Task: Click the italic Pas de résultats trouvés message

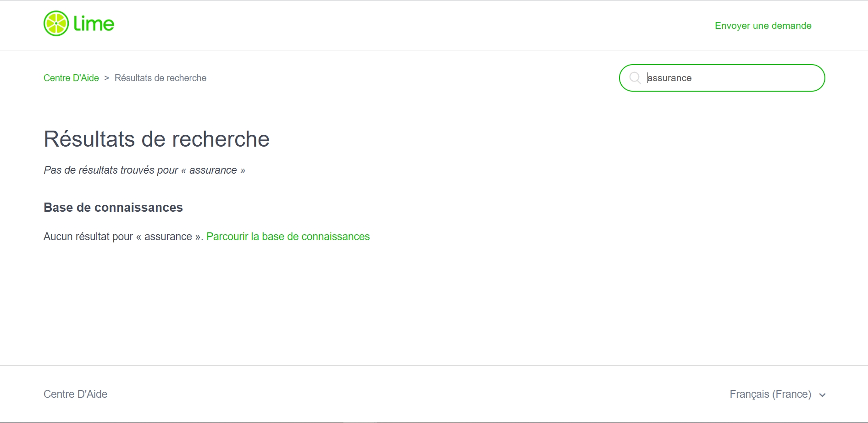Action: 110,170
